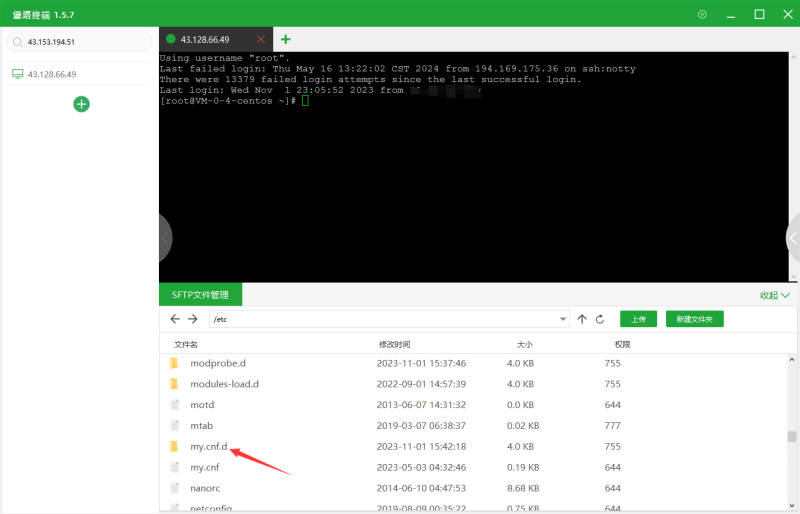Viewport: 800px width, 514px height.
Task: Select the mtab file row
Action: 473,426
